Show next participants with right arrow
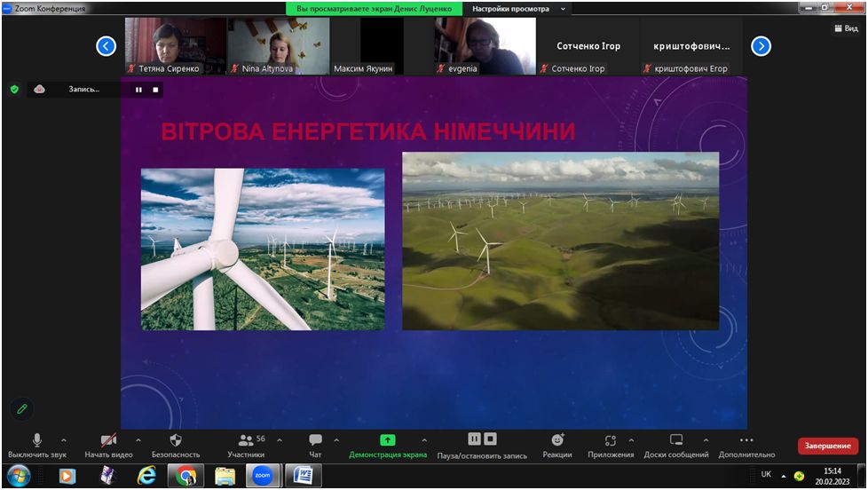Image resolution: width=868 pixels, height=490 pixels. [761, 46]
